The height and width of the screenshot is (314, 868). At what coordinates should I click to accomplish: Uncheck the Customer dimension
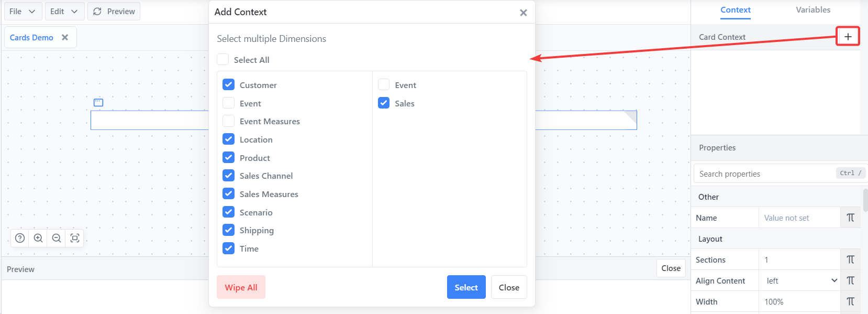(229, 85)
